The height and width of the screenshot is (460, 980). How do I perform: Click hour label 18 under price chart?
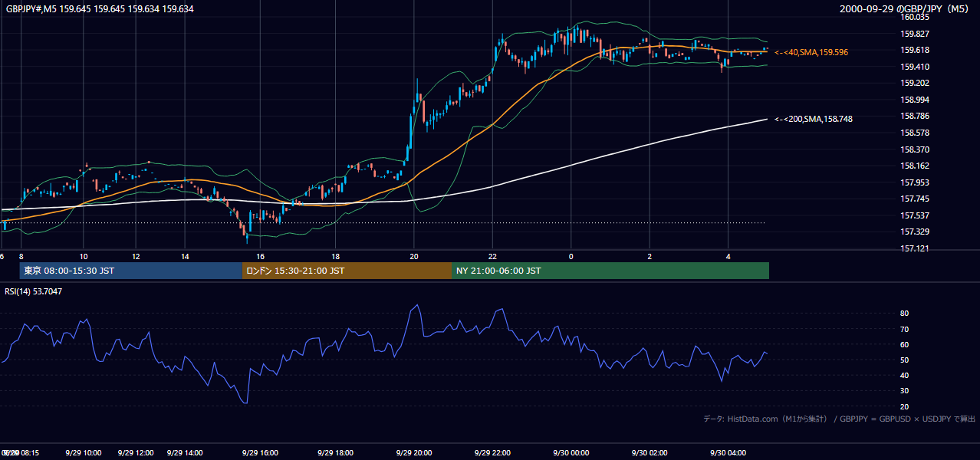point(336,257)
